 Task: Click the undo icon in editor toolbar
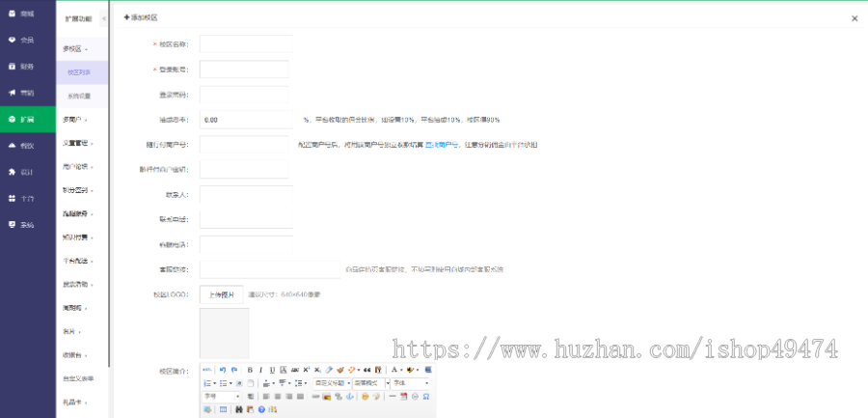223,370
